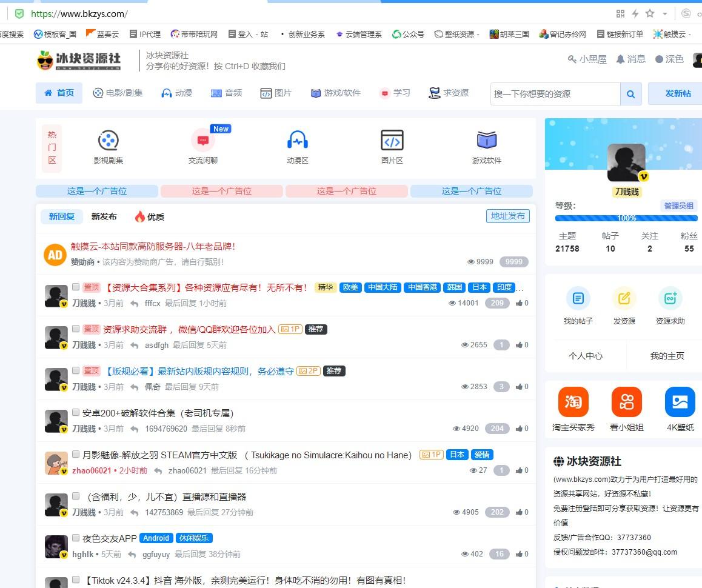702x588 pixels.
Task: Select the 交流闲聊 chat icon marked New
Action: pos(202,140)
